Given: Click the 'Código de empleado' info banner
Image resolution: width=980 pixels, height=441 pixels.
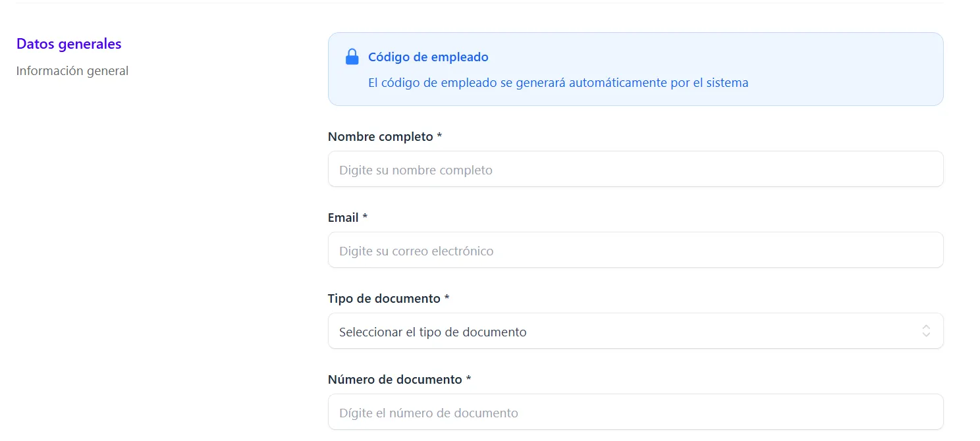Looking at the screenshot, I should [636, 68].
